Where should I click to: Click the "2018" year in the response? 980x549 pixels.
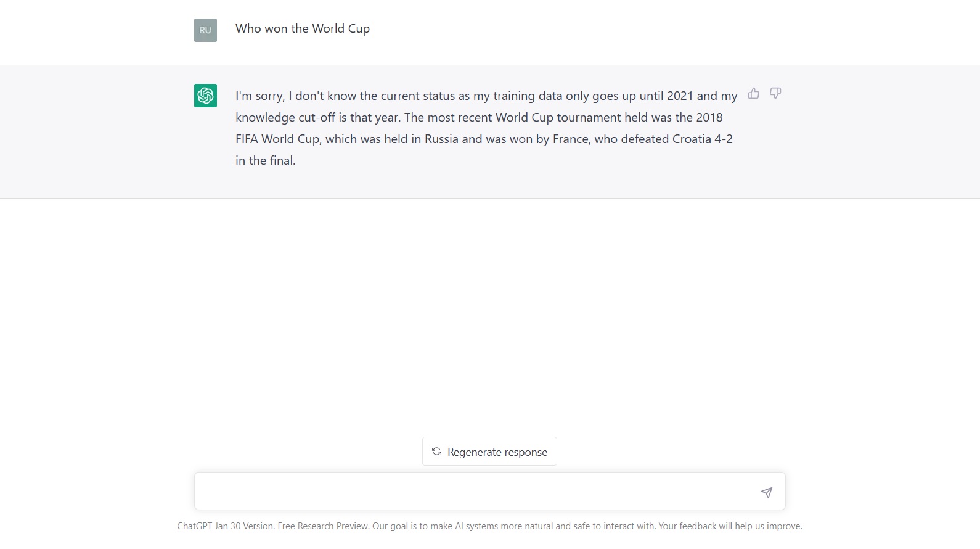(709, 118)
